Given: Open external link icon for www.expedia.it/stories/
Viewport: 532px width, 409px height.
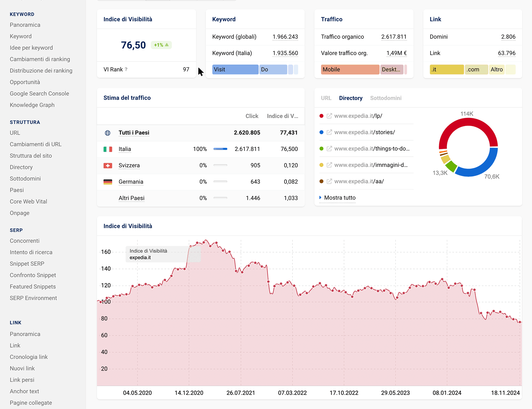Looking at the screenshot, I should (329, 132).
